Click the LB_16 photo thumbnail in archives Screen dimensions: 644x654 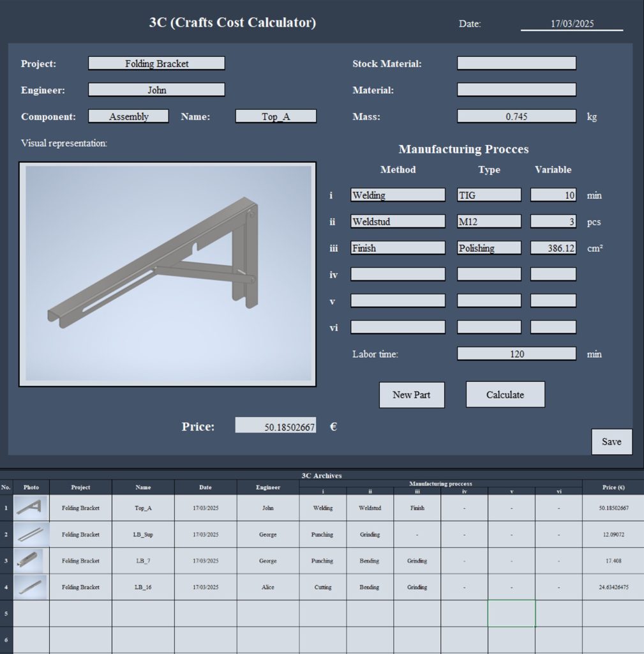tap(31, 587)
